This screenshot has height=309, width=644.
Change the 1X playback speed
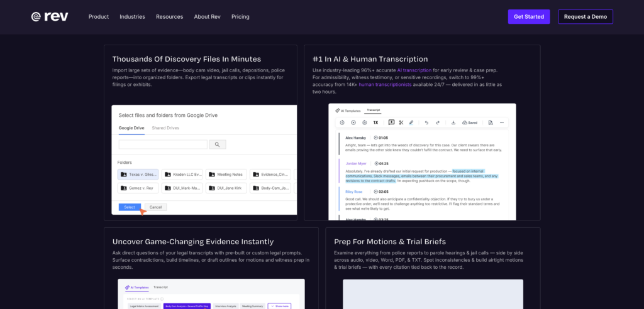(375, 122)
